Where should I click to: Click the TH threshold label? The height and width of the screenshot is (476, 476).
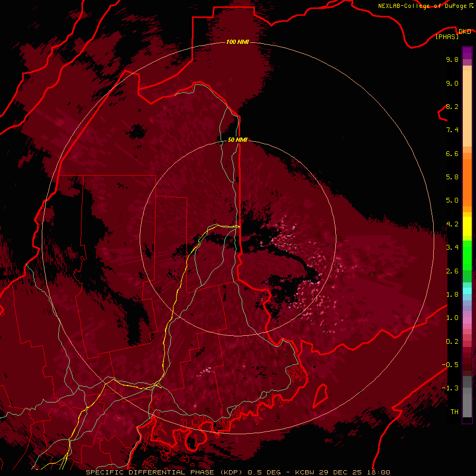pyautogui.click(x=454, y=412)
